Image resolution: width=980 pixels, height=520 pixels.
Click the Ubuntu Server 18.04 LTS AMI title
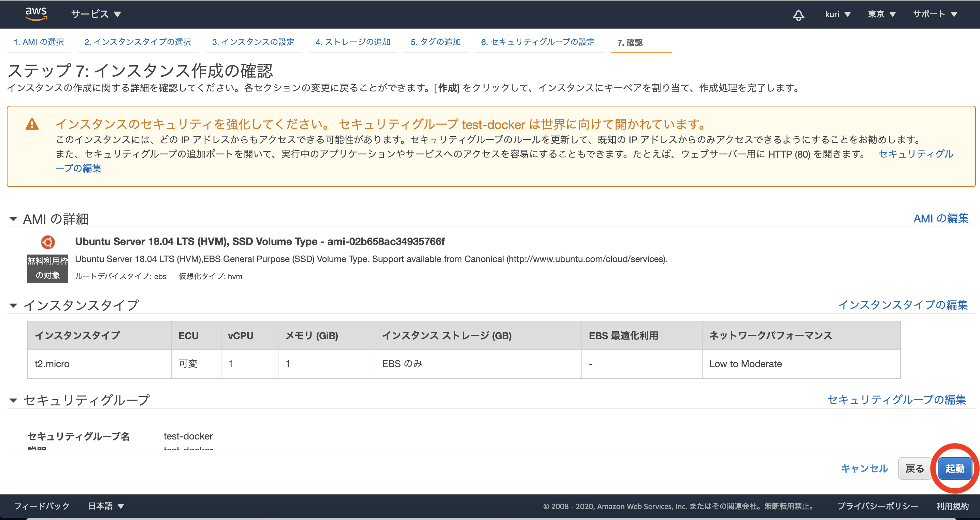pyautogui.click(x=260, y=242)
